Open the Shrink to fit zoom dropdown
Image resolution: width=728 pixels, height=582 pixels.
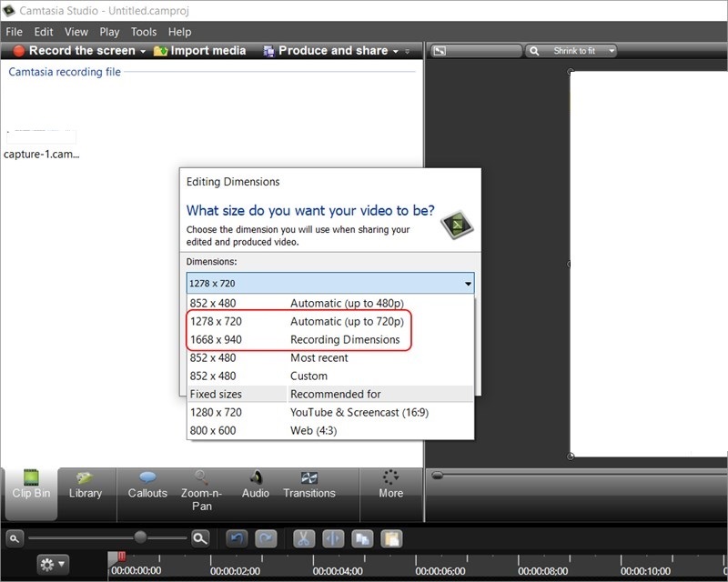pyautogui.click(x=612, y=51)
